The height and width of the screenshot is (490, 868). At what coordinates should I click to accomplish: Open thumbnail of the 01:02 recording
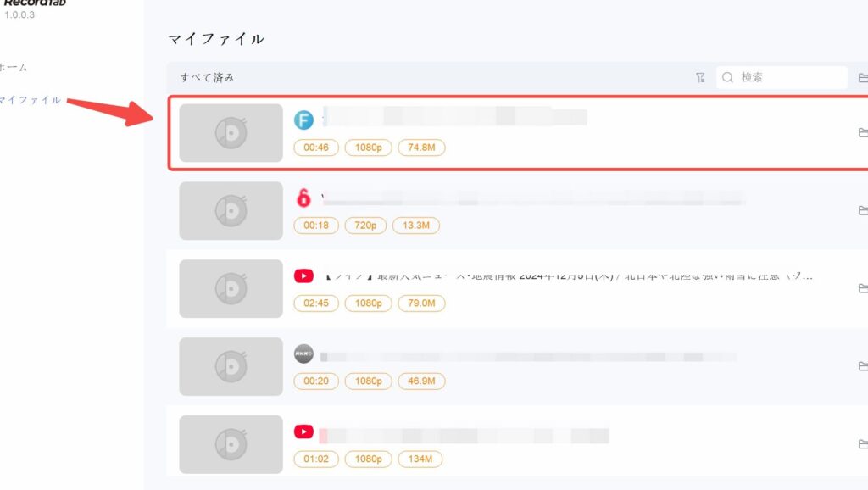(x=231, y=444)
